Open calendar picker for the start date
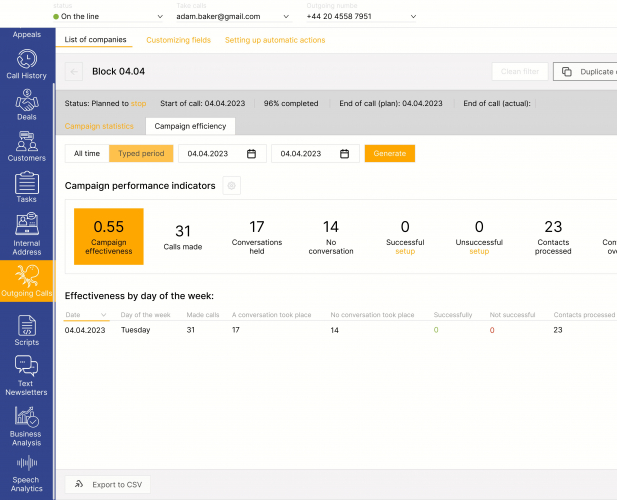617x500 pixels. coord(251,153)
